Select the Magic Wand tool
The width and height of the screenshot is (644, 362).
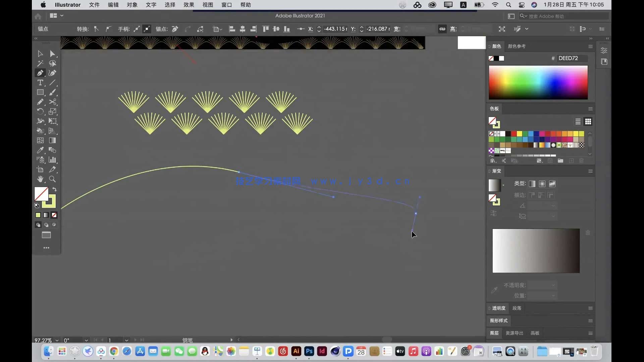pos(40,63)
